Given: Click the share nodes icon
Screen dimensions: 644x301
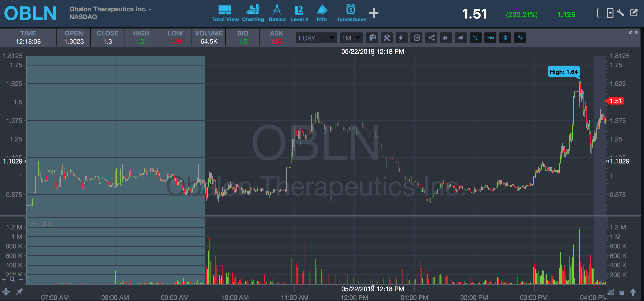Looking at the screenshot, I should (x=431, y=38).
